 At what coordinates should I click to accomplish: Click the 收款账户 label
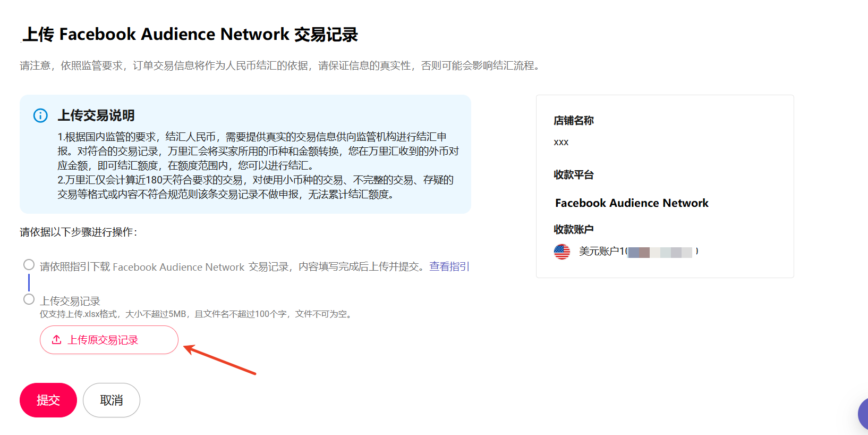click(x=574, y=229)
